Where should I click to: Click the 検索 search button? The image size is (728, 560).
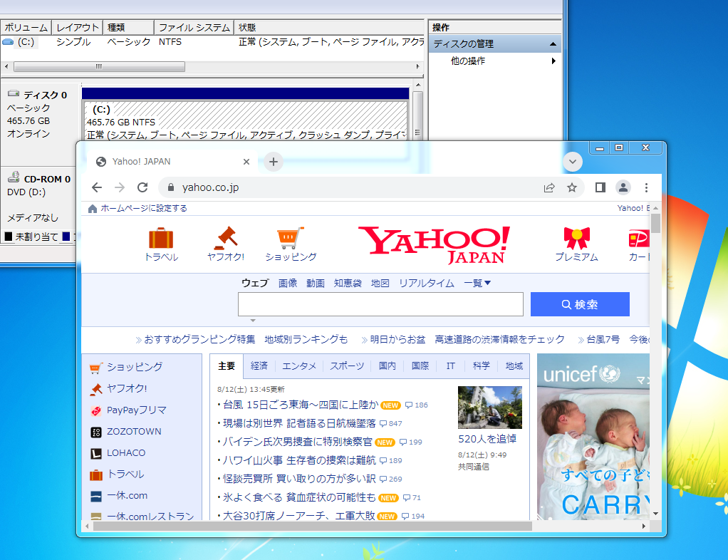click(x=580, y=304)
